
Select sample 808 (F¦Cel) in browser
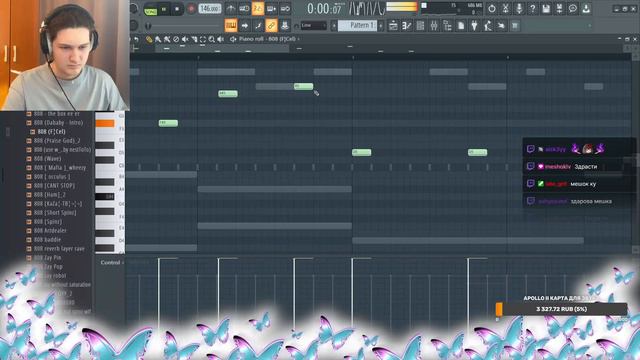(51, 131)
